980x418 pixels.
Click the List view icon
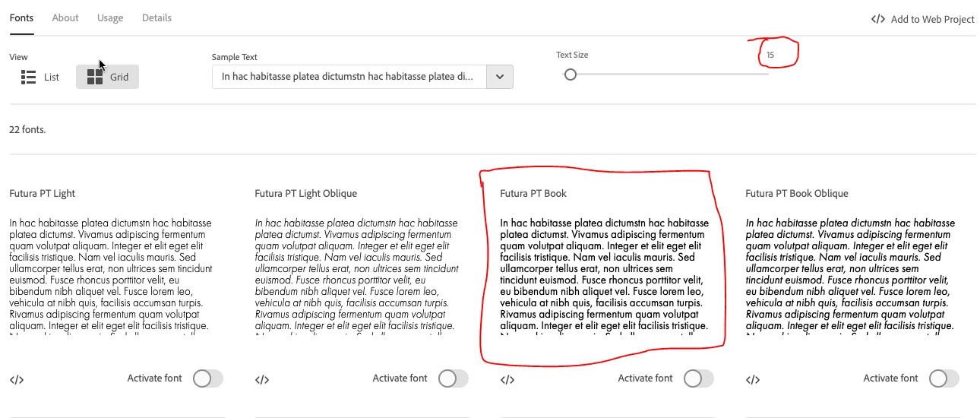(29, 77)
